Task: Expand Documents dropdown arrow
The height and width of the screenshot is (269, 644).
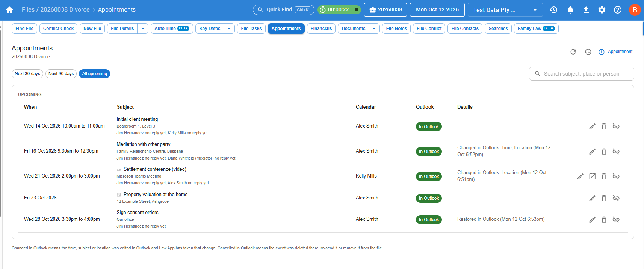Action: pyautogui.click(x=374, y=29)
